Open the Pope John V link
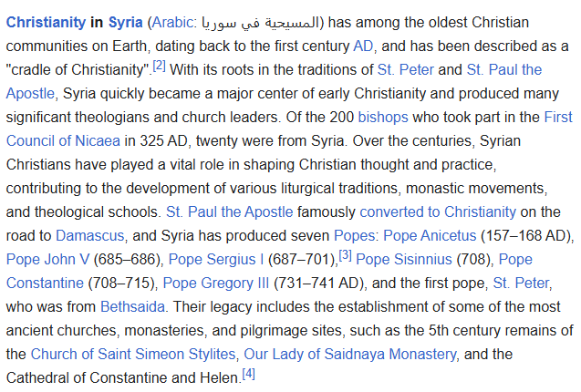The image size is (581, 392). click(x=42, y=259)
